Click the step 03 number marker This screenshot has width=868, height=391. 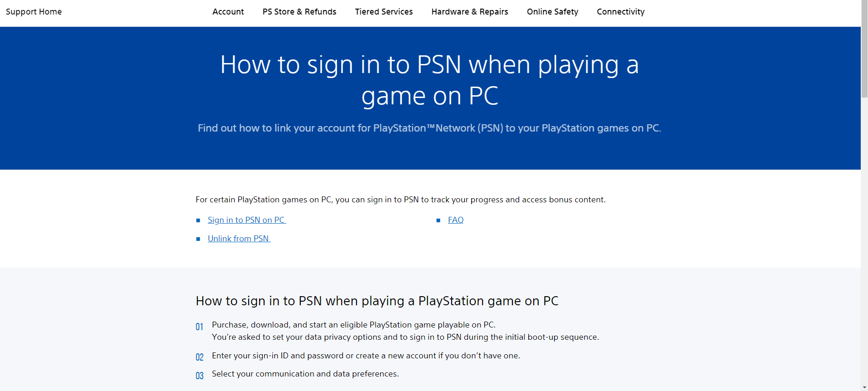199,376
